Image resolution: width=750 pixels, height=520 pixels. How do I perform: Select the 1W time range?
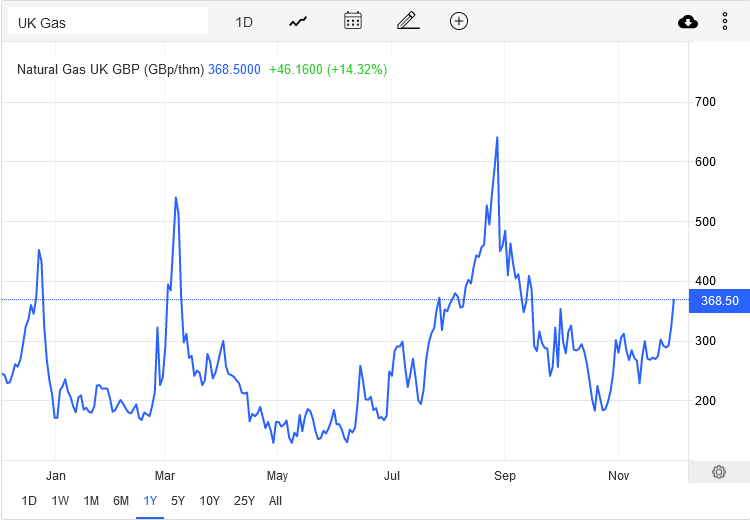pos(60,501)
